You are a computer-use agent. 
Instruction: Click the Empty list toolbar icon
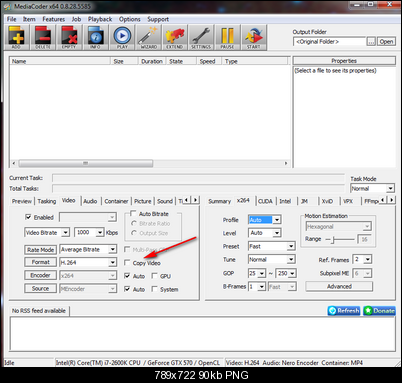[69, 37]
